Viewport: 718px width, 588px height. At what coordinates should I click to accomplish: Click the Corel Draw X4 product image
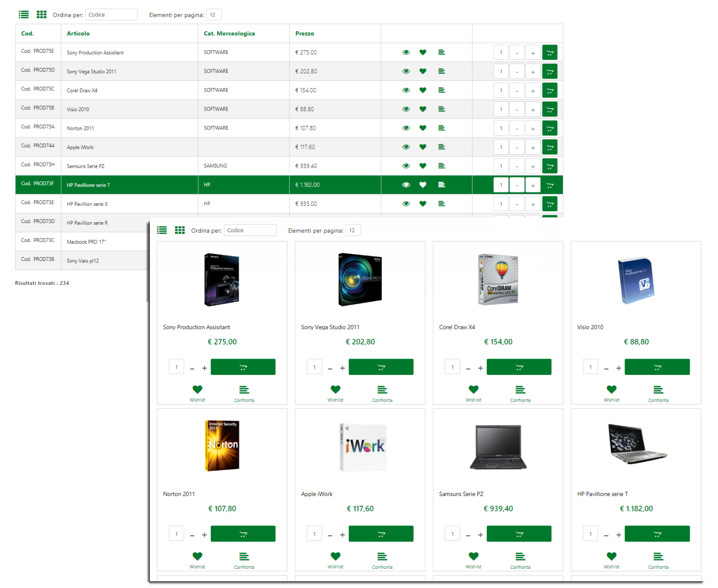(498, 280)
